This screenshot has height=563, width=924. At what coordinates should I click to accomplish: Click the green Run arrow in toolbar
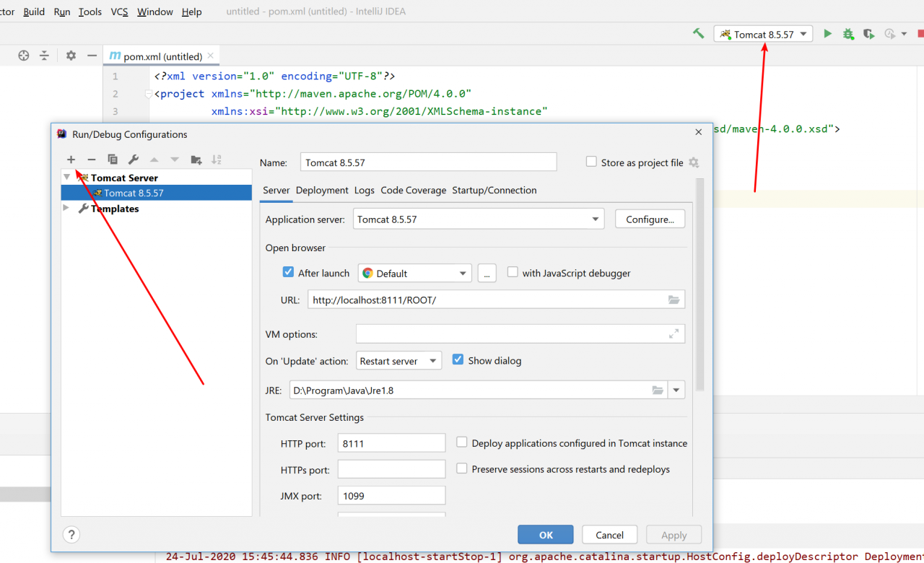click(x=828, y=34)
